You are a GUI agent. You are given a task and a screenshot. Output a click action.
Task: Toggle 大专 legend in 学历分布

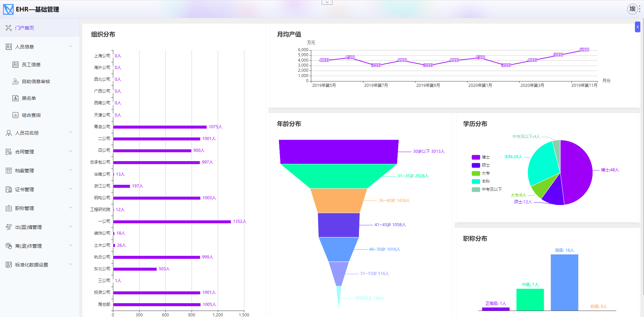point(481,173)
